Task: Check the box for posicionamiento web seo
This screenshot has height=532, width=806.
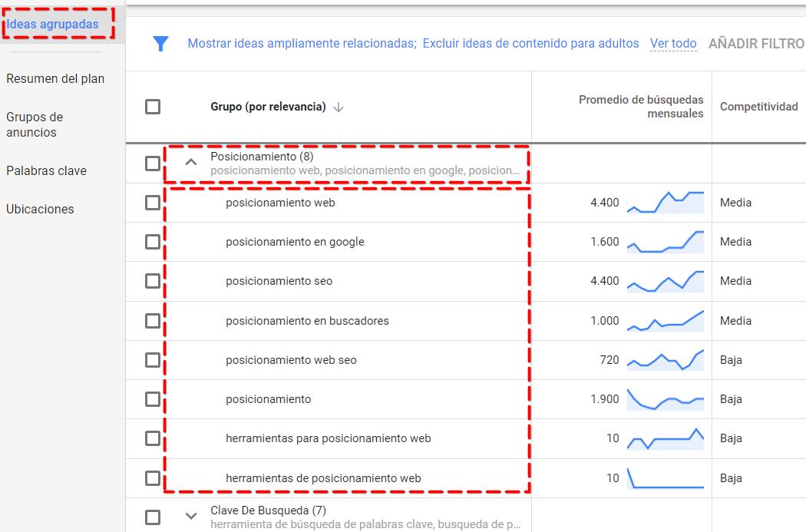Action: point(153,360)
